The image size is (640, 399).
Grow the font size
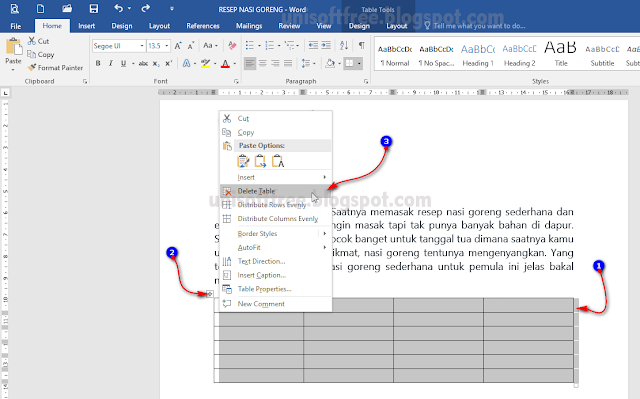click(x=178, y=46)
